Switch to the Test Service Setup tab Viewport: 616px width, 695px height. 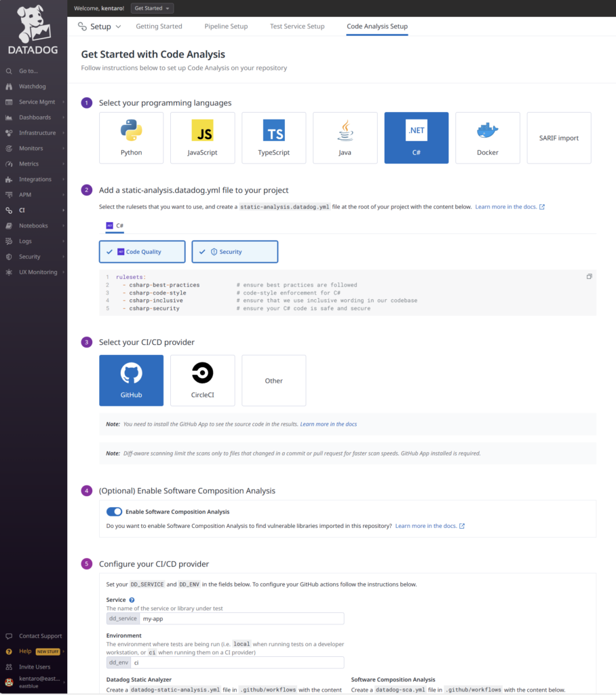coord(297,26)
